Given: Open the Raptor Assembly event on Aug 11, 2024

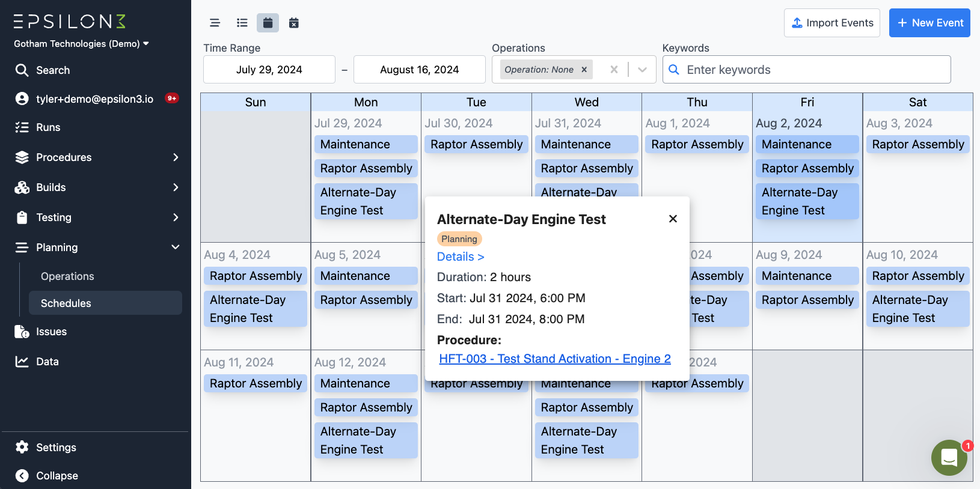Looking at the screenshot, I should click(x=256, y=383).
